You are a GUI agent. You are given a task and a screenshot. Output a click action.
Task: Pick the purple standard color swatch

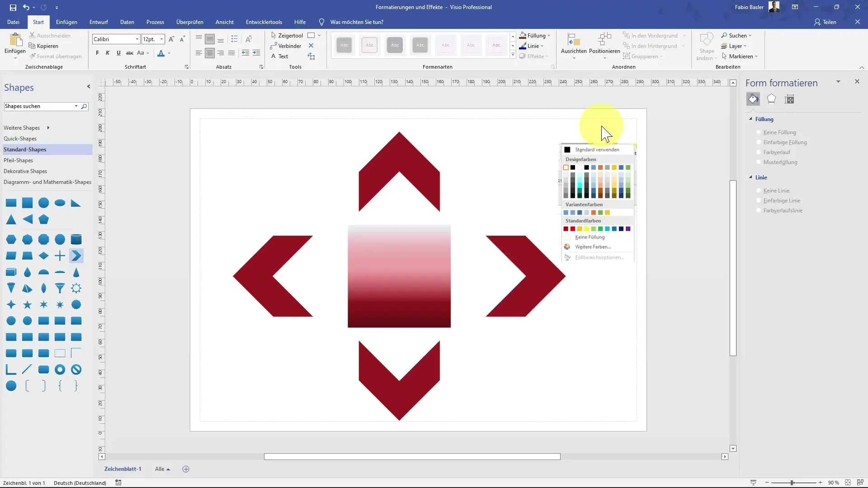(x=628, y=229)
